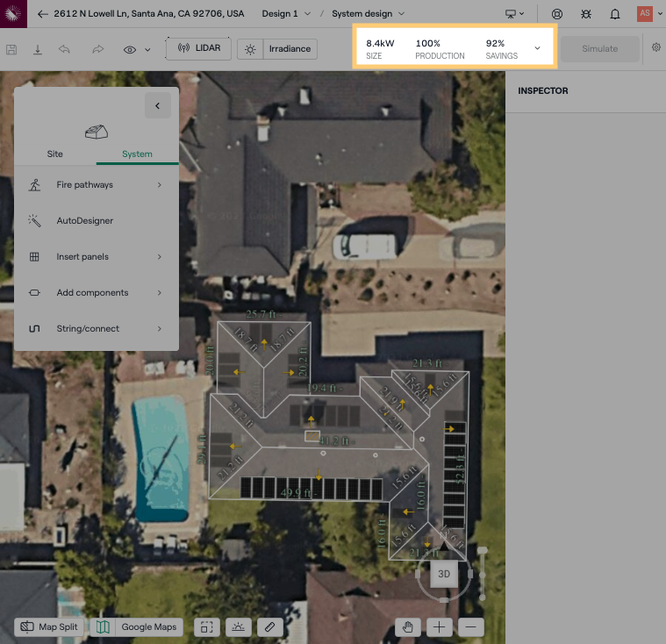Open the Design 1 dropdown
Image resolution: width=666 pixels, height=644 pixels.
[285, 14]
